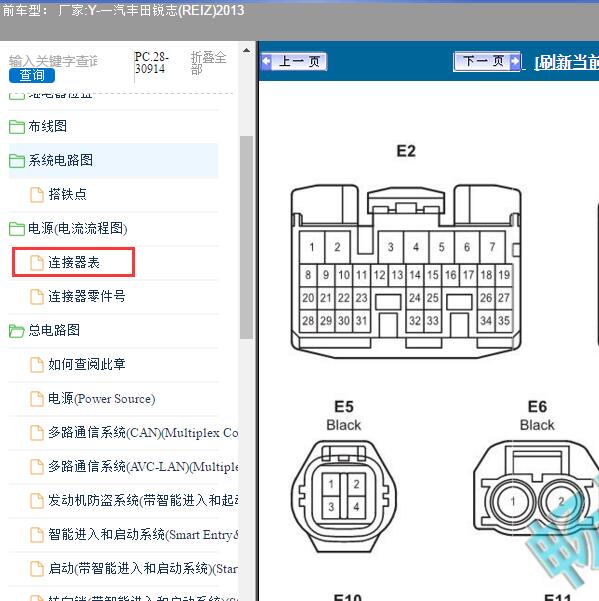Click the E6 connector label

(x=537, y=406)
